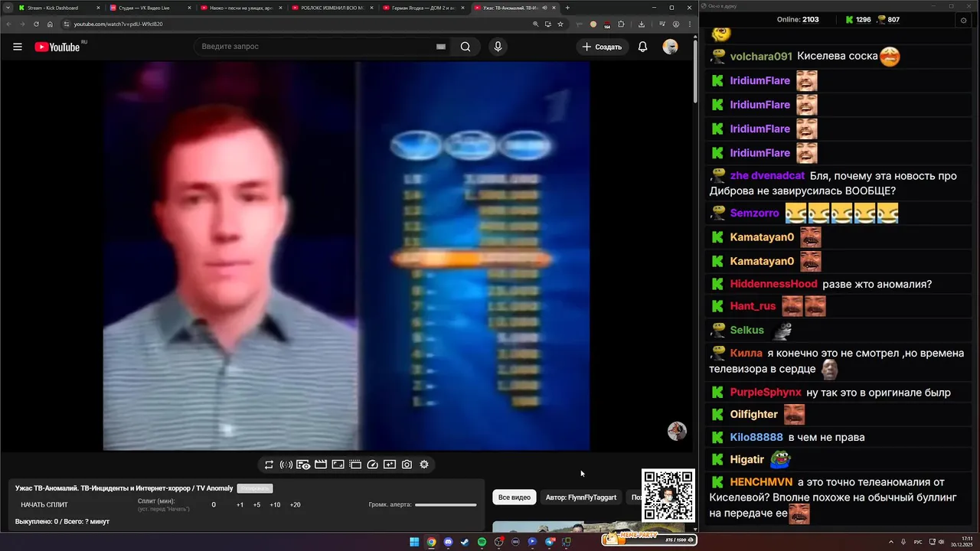
Task: Bookmark this page with star icon
Action: (560, 24)
